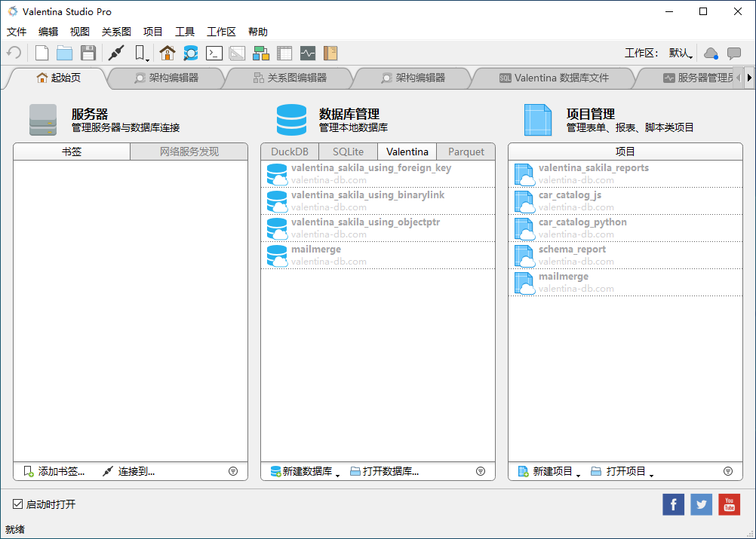The height and width of the screenshot is (539, 756).
Task: Open the 文件 menu
Action: click(17, 32)
